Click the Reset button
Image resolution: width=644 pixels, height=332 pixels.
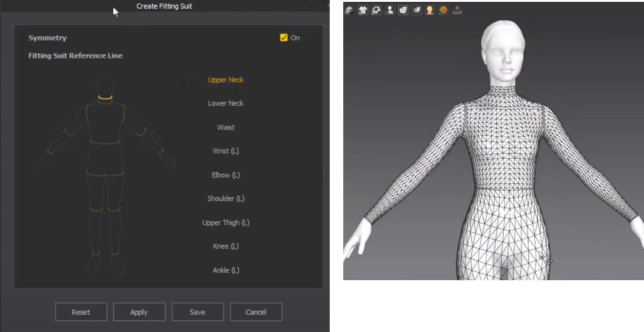81,312
